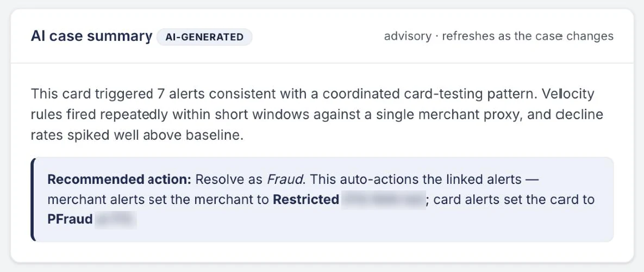Click "refreshes as the case changes" note
This screenshot has width=644, height=272.
(528, 36)
